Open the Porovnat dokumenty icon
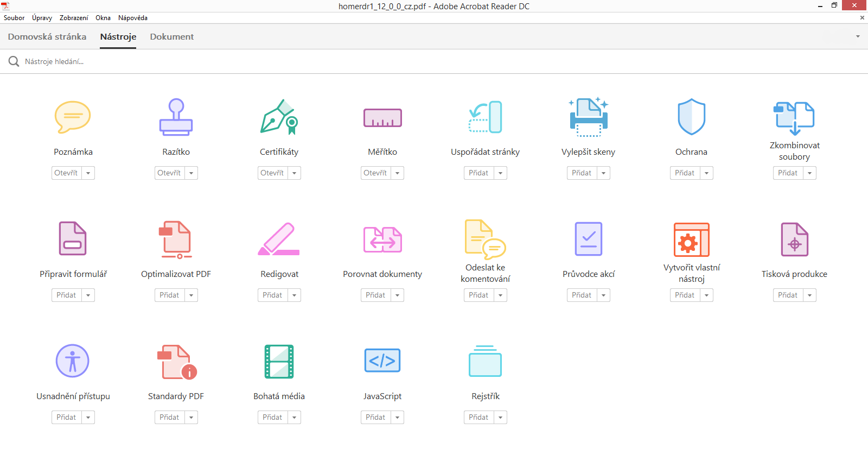The height and width of the screenshot is (467, 868). pos(382,239)
